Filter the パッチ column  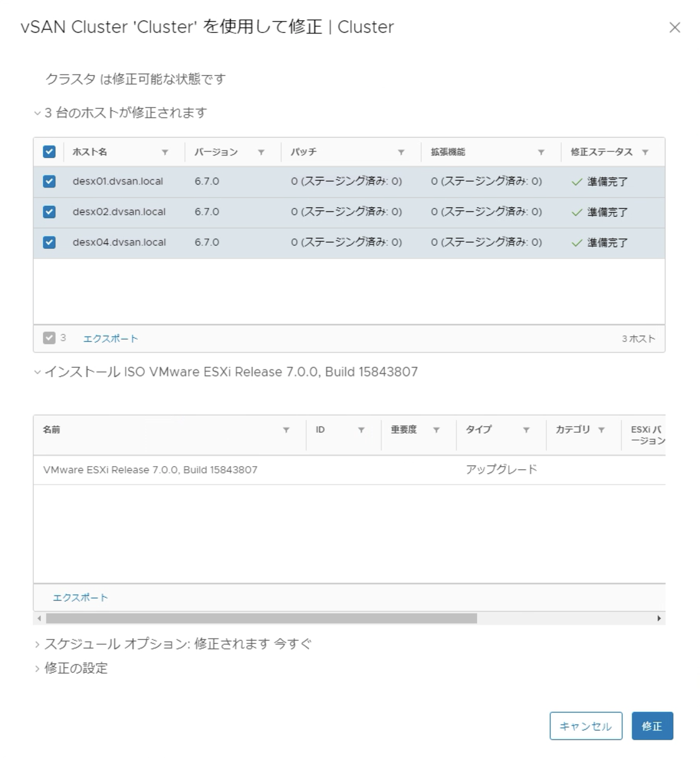(x=401, y=152)
